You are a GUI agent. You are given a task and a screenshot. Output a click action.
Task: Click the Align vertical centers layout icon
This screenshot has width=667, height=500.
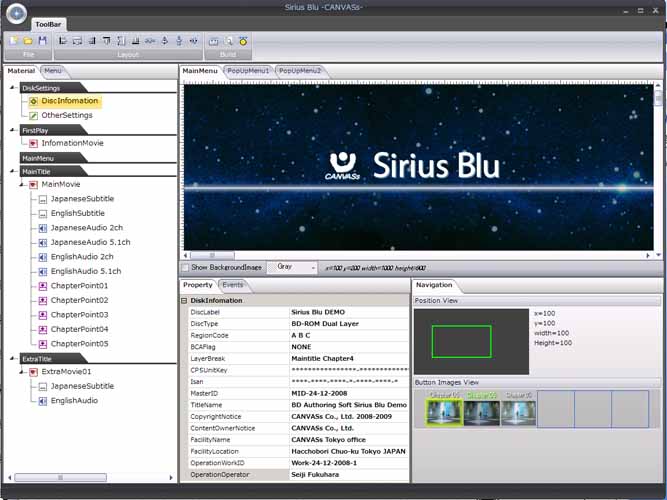[121, 41]
